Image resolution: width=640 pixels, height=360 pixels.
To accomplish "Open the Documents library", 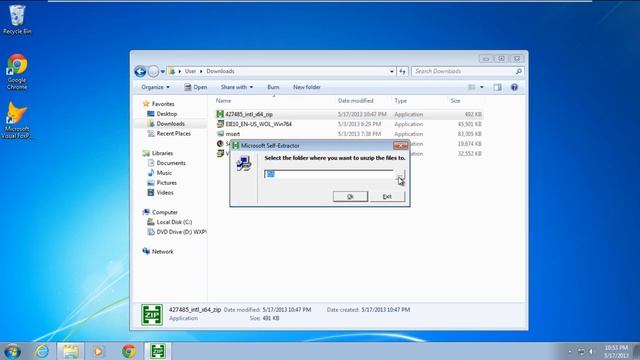I will click(x=166, y=163).
